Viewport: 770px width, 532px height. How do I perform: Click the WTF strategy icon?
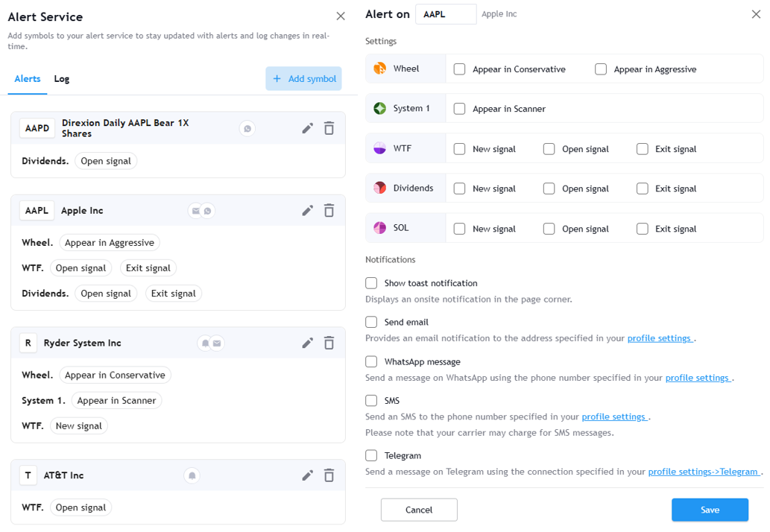pyautogui.click(x=380, y=148)
